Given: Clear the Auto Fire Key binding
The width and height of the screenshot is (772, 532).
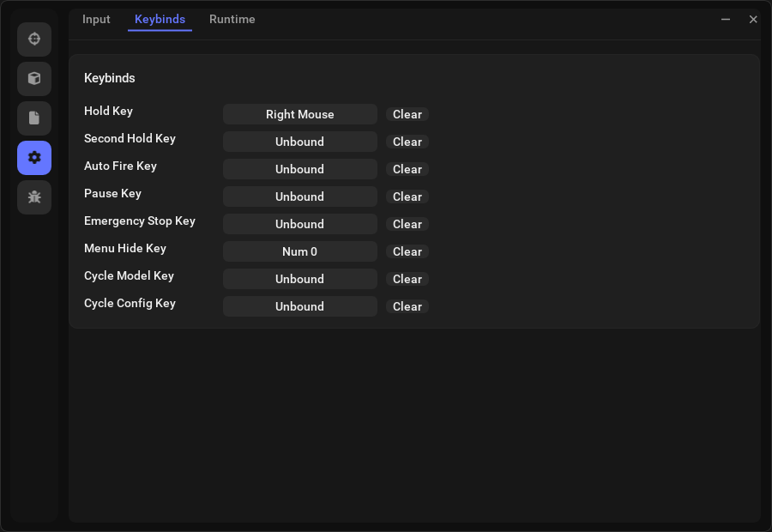Looking at the screenshot, I should [x=407, y=169].
